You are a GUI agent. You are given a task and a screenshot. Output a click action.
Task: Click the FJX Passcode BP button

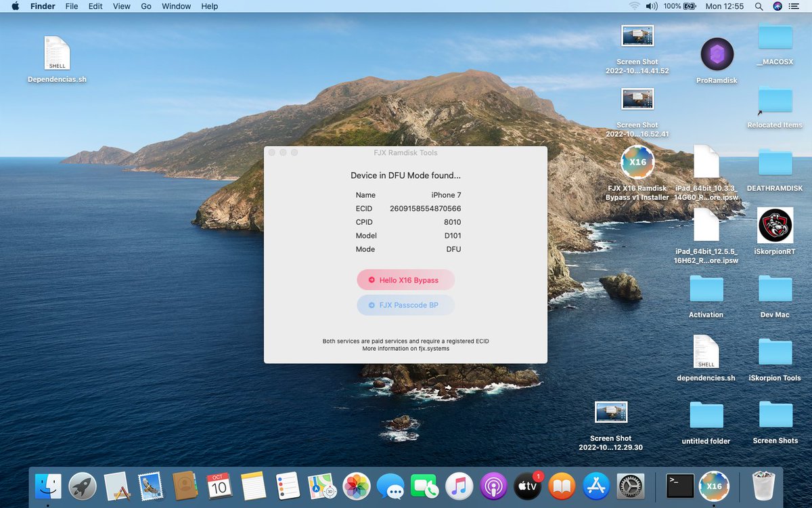[406, 305]
